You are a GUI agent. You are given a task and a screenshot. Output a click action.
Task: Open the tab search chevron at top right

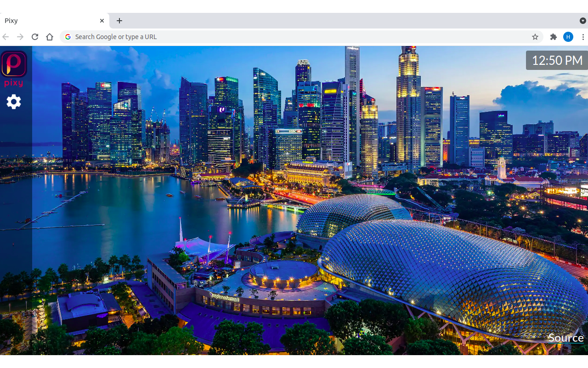pyautogui.click(x=583, y=21)
